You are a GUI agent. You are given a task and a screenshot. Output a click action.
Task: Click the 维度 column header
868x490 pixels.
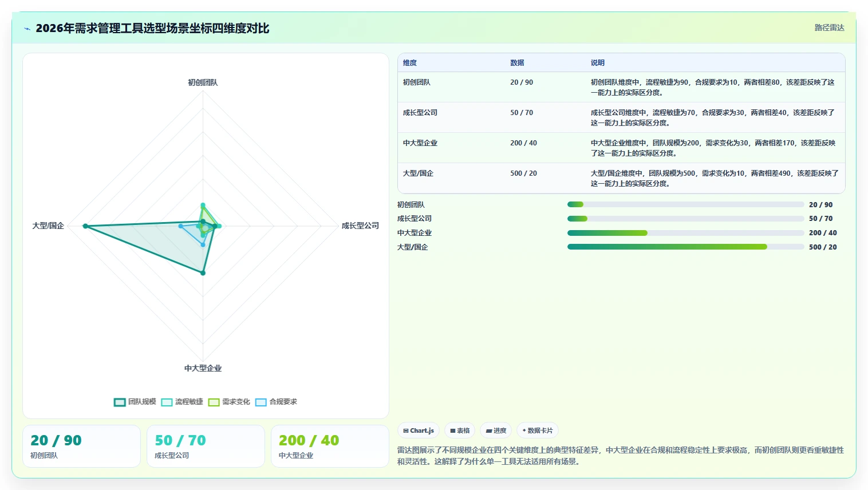(410, 63)
